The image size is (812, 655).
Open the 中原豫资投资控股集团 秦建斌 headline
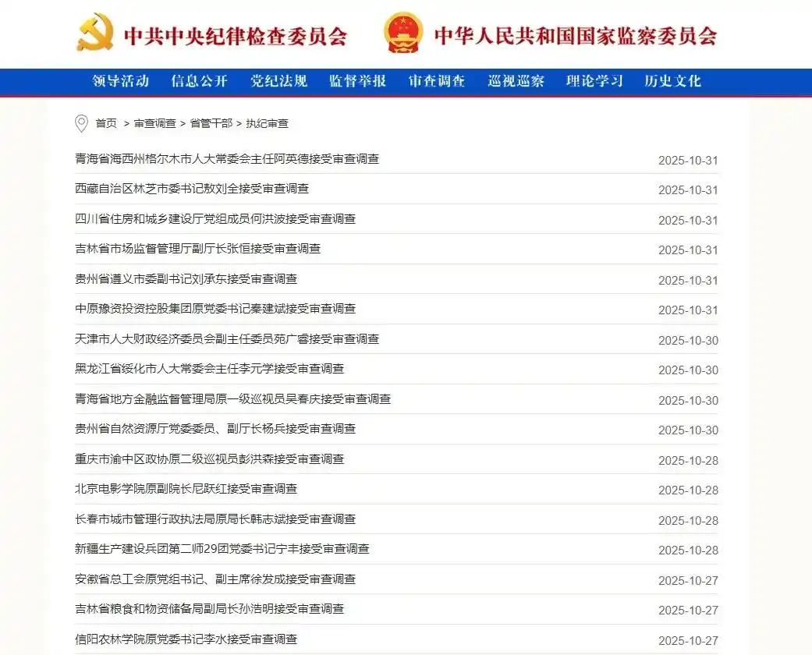(215, 309)
